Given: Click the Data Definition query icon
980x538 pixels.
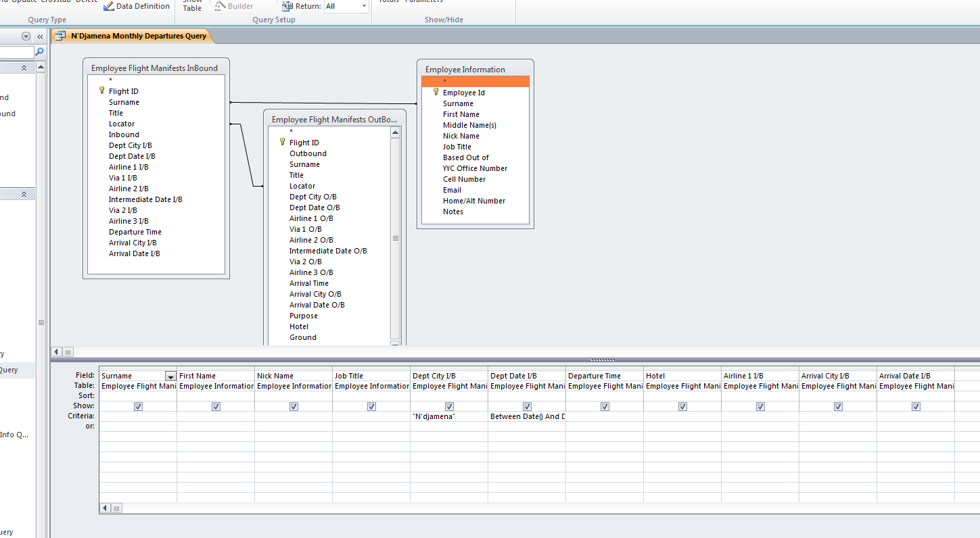Looking at the screenshot, I should [x=109, y=6].
